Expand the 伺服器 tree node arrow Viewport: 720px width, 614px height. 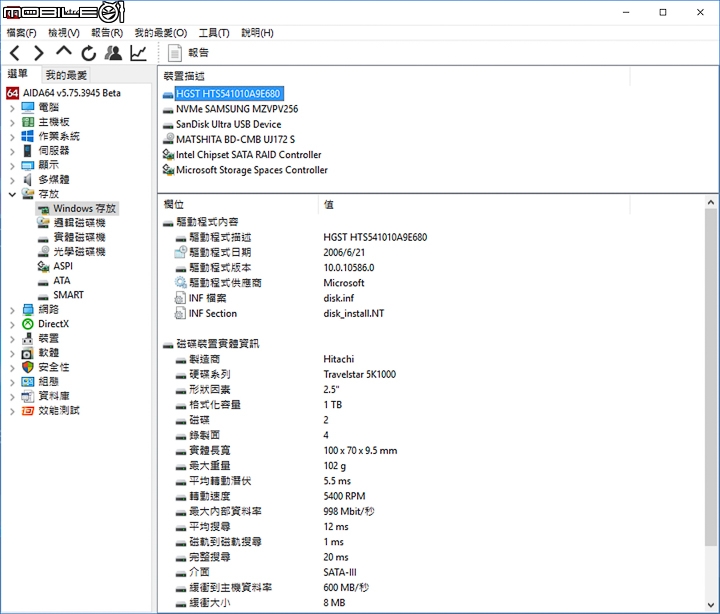(12, 151)
